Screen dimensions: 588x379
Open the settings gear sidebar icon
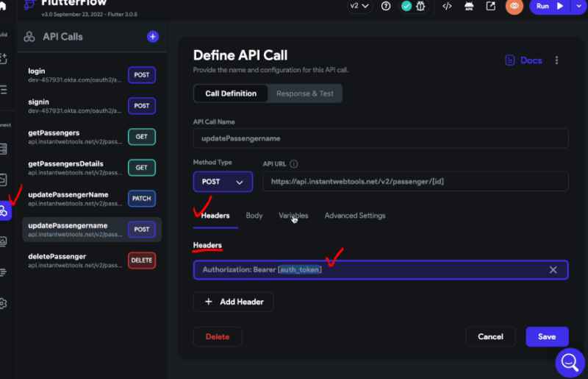click(x=4, y=303)
